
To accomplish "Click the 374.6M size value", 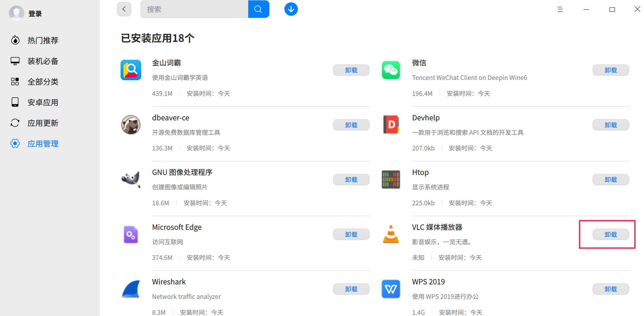I will point(162,258).
